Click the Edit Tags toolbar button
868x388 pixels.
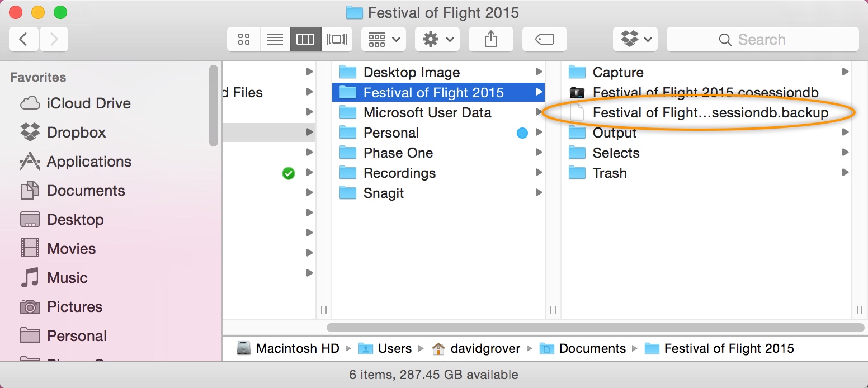tap(544, 39)
